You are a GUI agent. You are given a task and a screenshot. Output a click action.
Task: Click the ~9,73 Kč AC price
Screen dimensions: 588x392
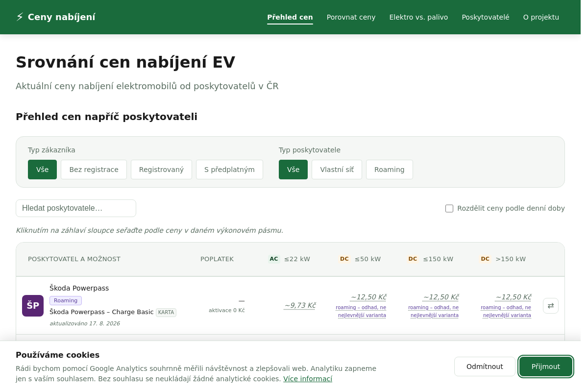[300, 305]
